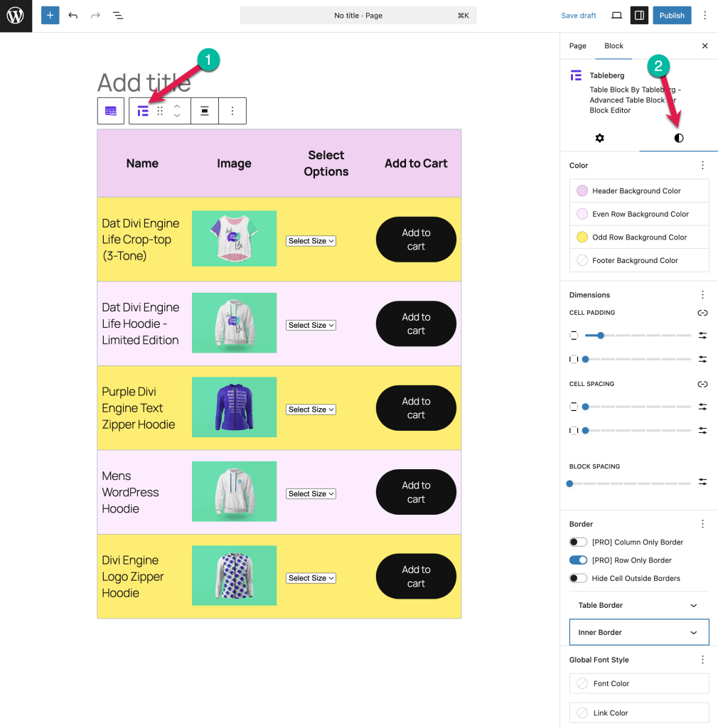Open Border panel options menu
The image size is (718, 728).
coord(702,524)
